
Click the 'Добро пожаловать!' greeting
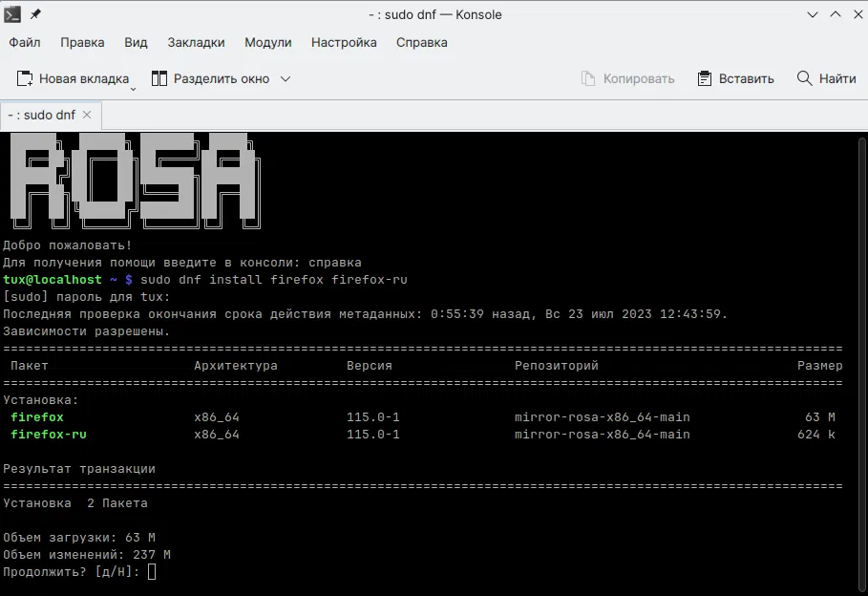tap(68, 245)
